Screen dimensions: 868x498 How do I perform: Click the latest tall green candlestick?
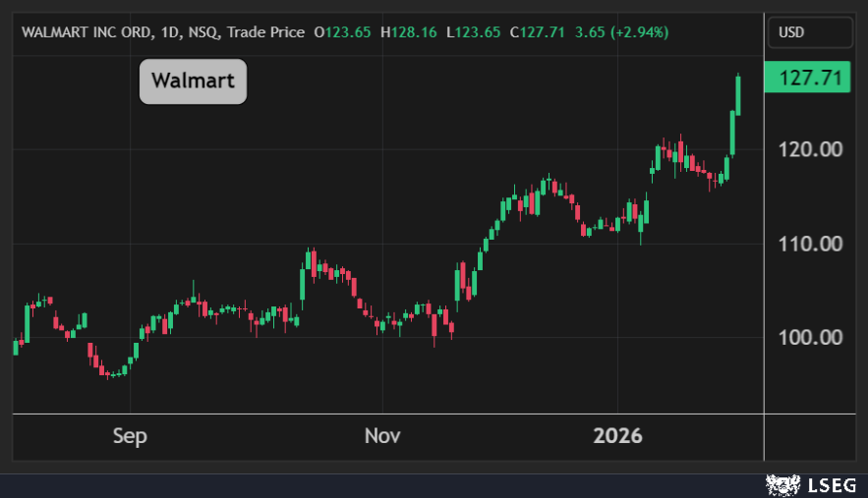click(x=738, y=95)
